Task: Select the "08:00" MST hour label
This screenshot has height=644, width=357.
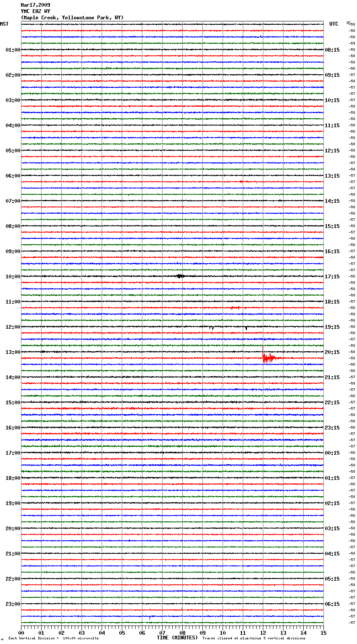Action: [13, 226]
